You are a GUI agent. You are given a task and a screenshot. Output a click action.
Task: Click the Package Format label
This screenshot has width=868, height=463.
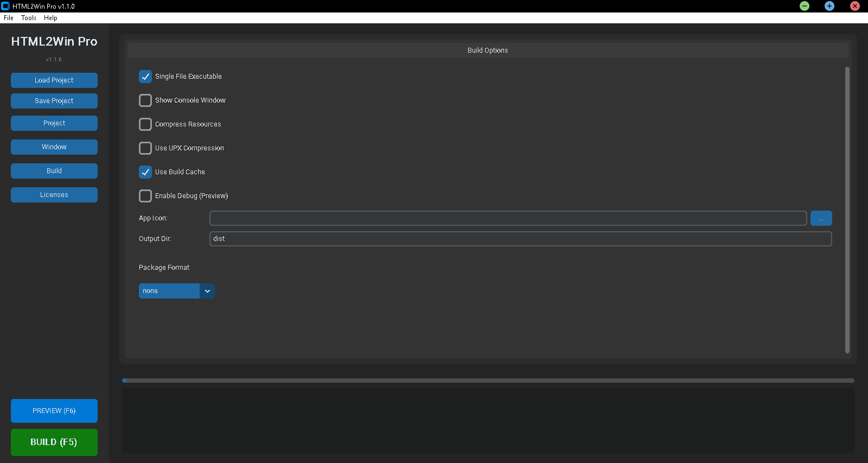click(164, 268)
